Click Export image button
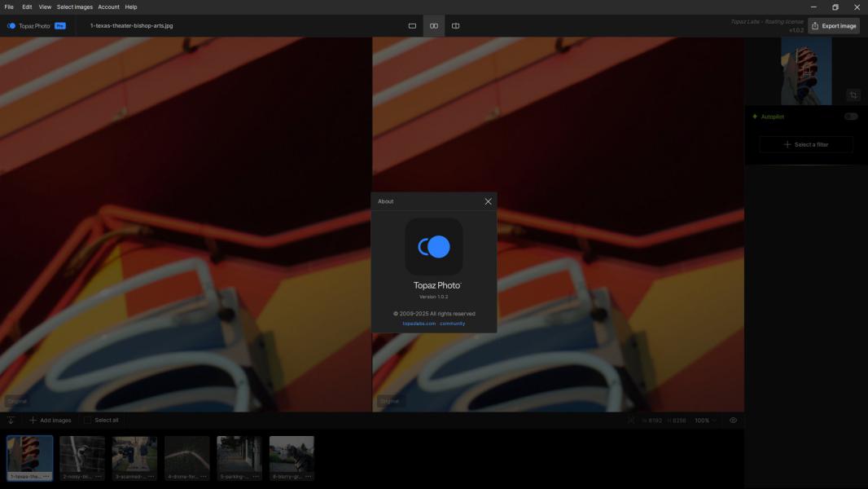Viewport: 868px width, 489px height. coord(834,26)
